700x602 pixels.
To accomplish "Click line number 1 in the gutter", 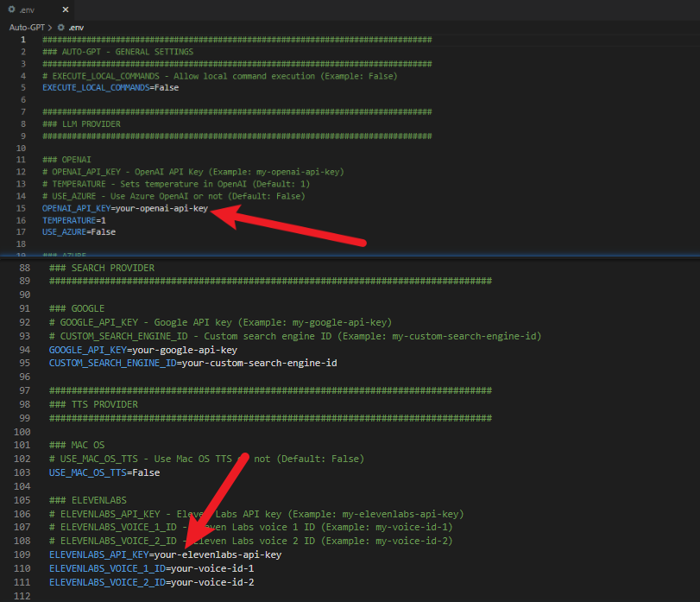I will click(23, 40).
